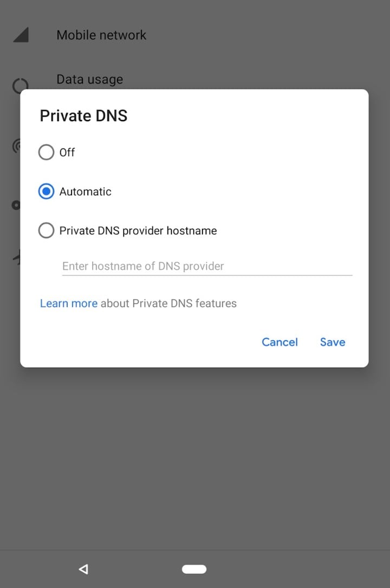This screenshot has width=390, height=588.
Task: Click the 'Off' option label text
Action: pos(67,152)
